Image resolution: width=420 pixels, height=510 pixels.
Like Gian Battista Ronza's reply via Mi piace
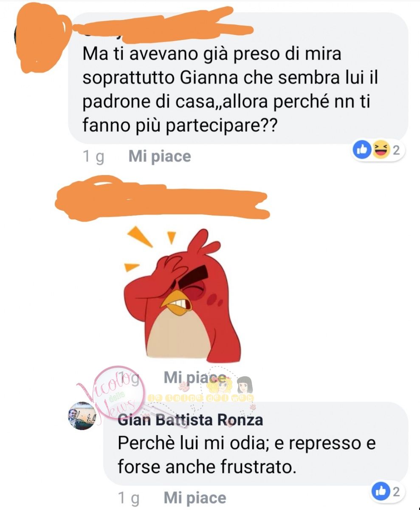pos(195,498)
